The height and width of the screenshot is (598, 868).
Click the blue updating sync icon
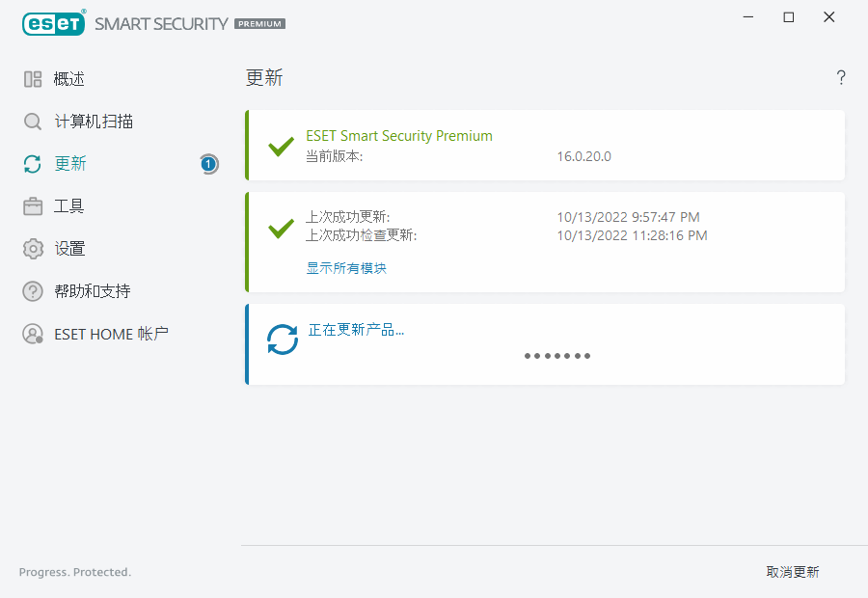283,340
